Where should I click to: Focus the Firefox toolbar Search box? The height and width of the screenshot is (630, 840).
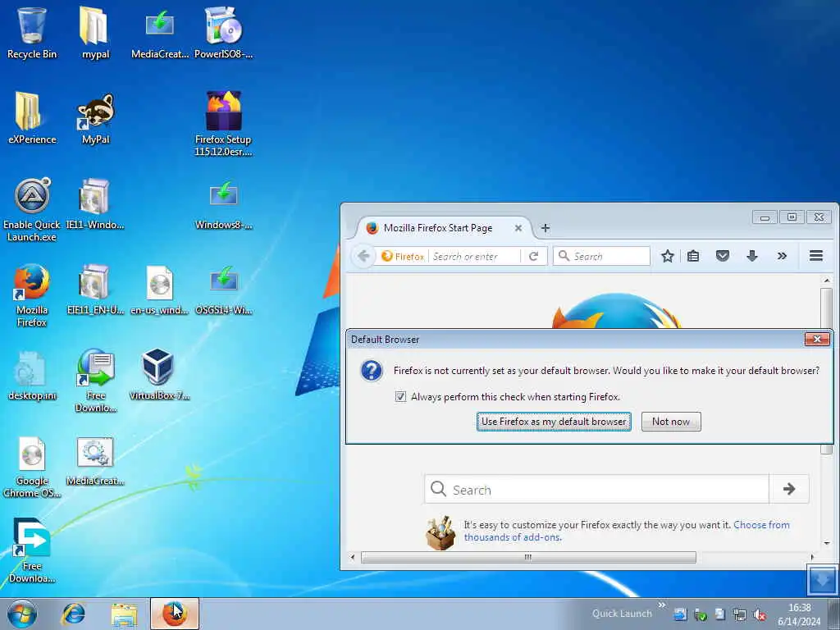tap(601, 256)
